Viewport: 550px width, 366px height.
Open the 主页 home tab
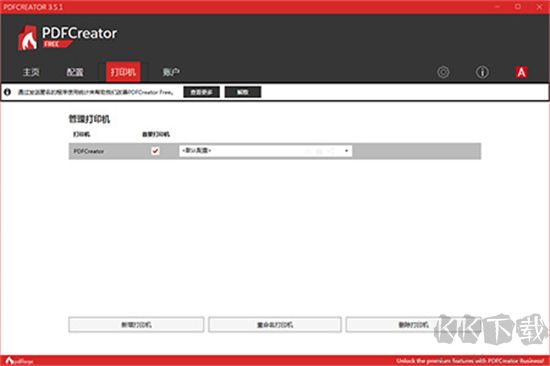[31, 72]
